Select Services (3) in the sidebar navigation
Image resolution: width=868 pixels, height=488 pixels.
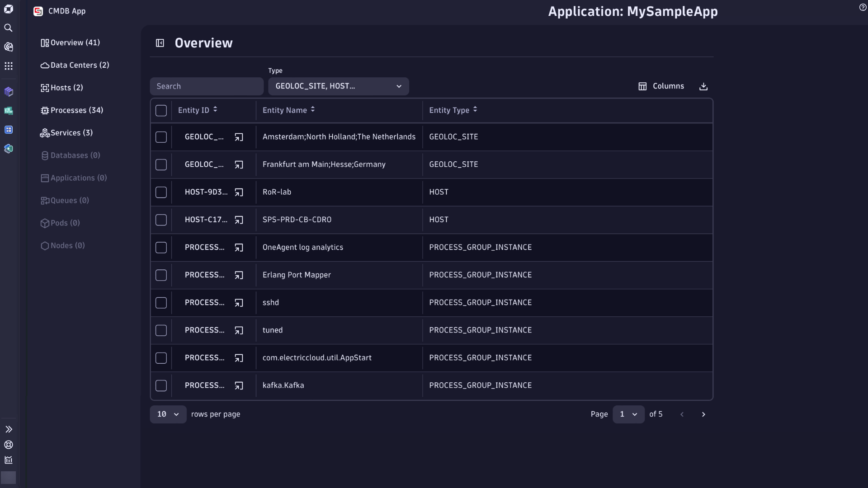pos(71,132)
